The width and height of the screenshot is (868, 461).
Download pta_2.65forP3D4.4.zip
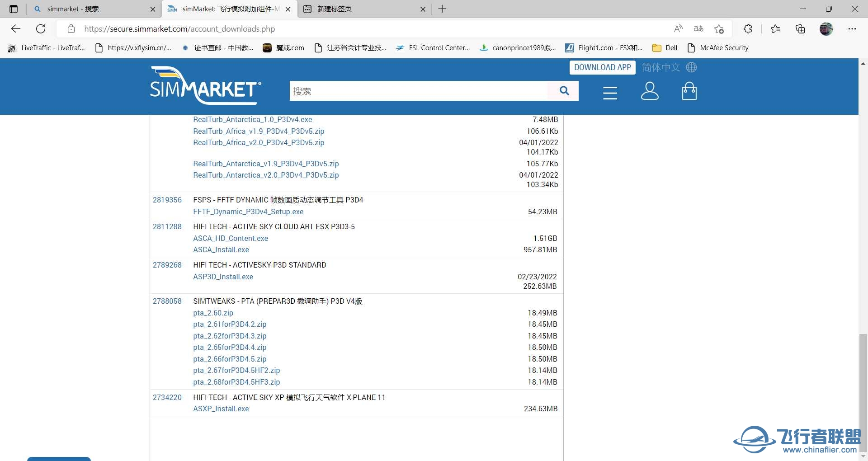tap(230, 347)
